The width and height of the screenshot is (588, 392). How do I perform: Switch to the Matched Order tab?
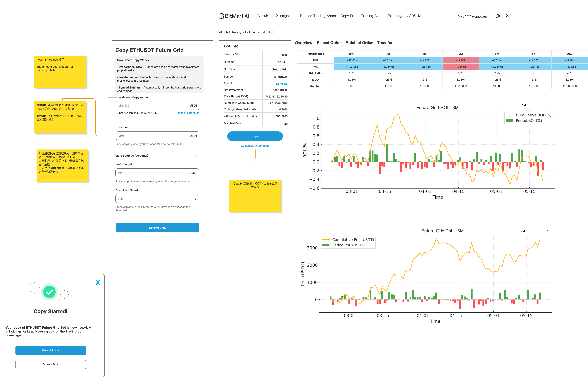point(359,43)
